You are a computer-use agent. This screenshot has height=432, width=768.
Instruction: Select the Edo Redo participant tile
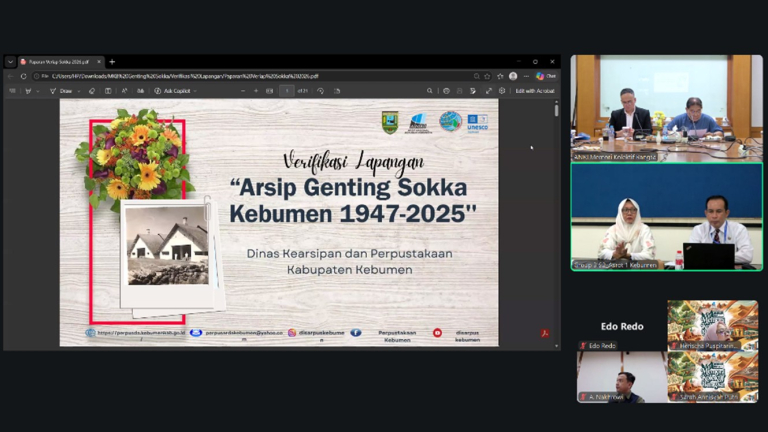[622, 326]
